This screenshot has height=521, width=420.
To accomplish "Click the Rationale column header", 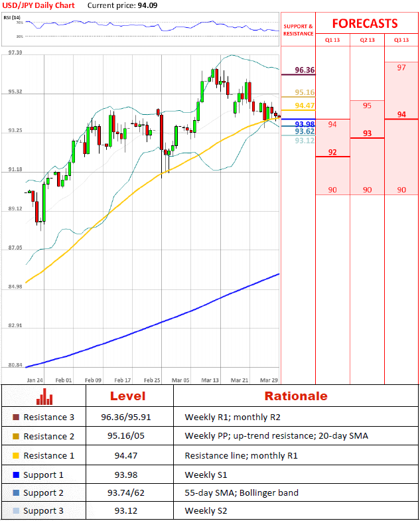I will [x=296, y=396].
